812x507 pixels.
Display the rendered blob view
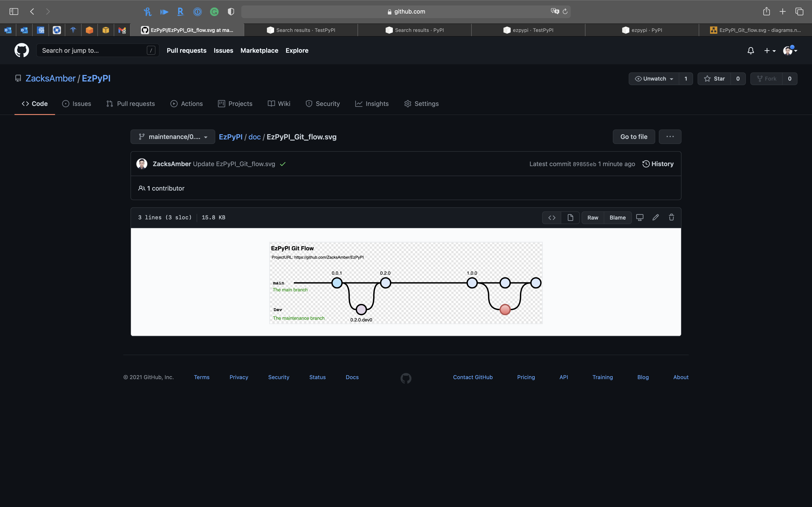coord(570,218)
